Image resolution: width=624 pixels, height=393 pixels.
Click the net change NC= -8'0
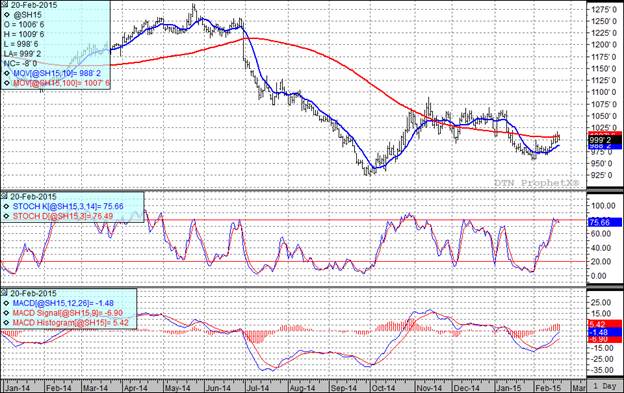(20, 64)
